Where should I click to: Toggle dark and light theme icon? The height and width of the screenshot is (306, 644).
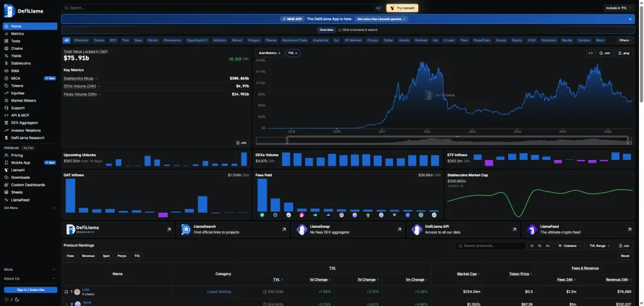tap(10, 300)
